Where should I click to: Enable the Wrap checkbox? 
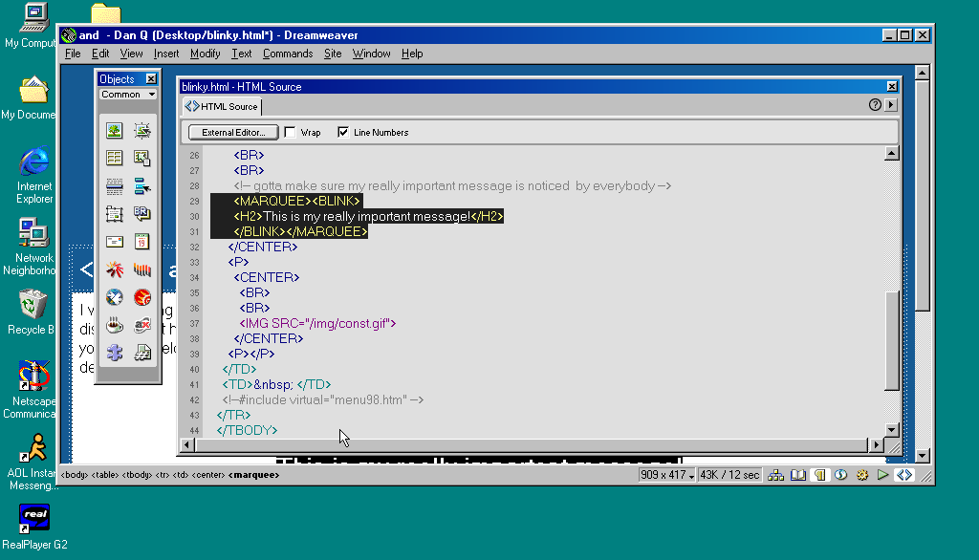pyautogui.click(x=291, y=132)
